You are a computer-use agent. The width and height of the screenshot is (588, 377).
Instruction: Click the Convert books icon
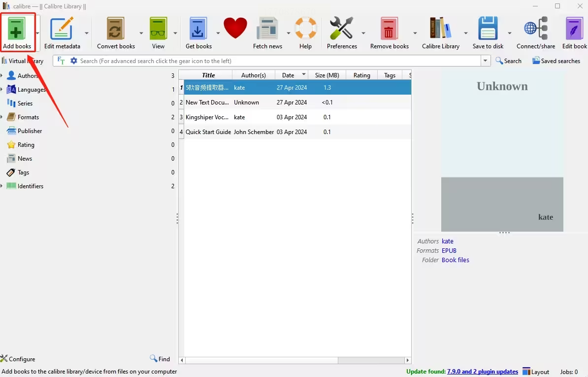[x=116, y=31]
